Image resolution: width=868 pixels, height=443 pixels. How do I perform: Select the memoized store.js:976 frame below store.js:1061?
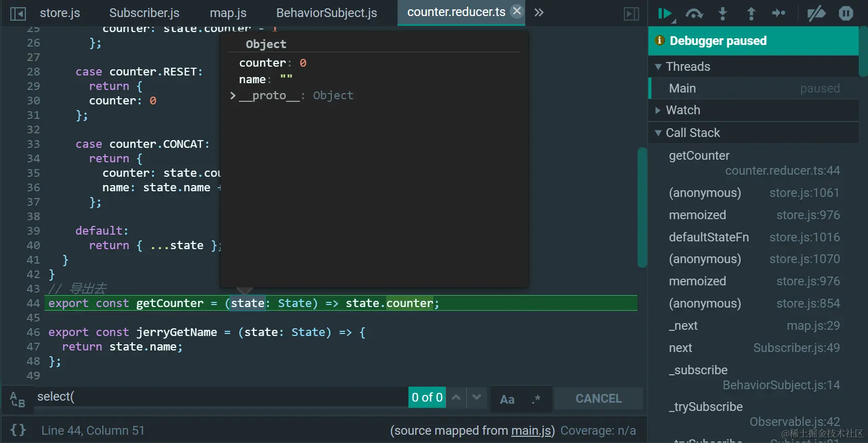pyautogui.click(x=754, y=215)
